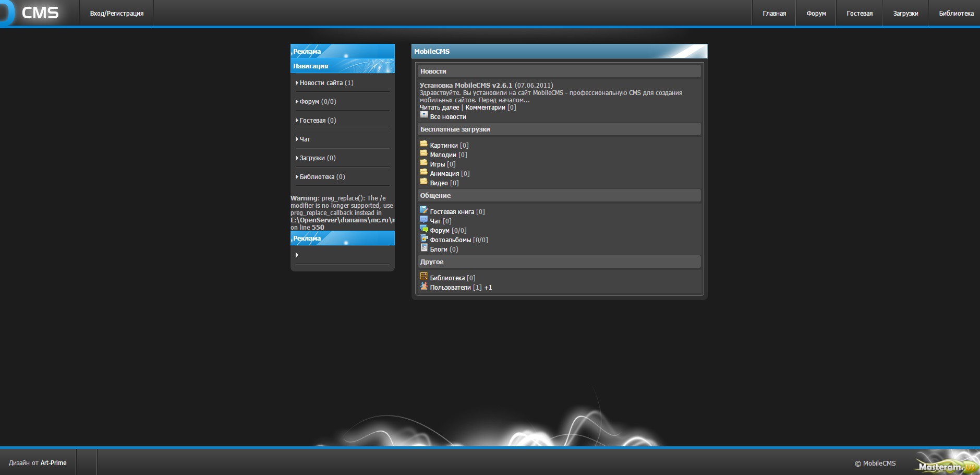Click the Гостевая книга notepad icon

pyautogui.click(x=424, y=210)
